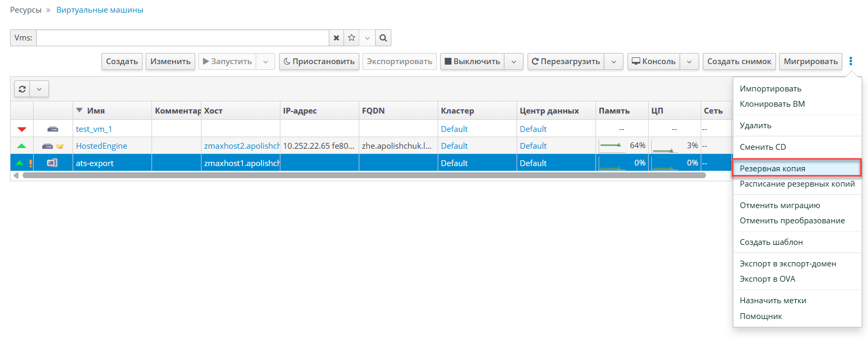This screenshot has height=340, width=868.
Task: Click the Экспортировать button
Action: tap(399, 61)
